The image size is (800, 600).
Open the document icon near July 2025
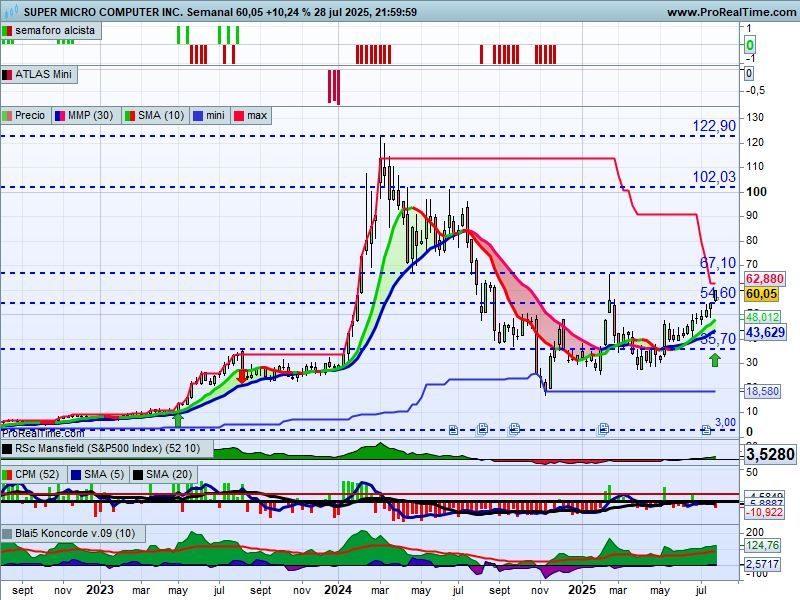[x=706, y=430]
